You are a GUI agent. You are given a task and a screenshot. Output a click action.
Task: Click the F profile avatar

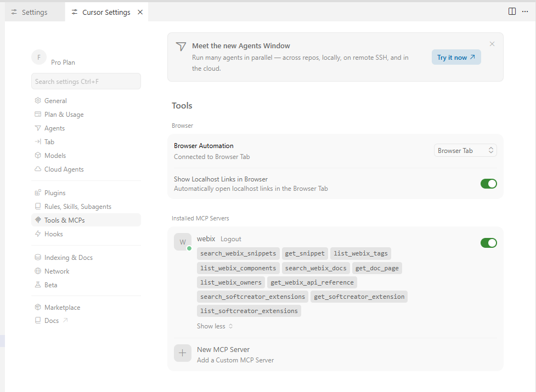click(x=39, y=57)
